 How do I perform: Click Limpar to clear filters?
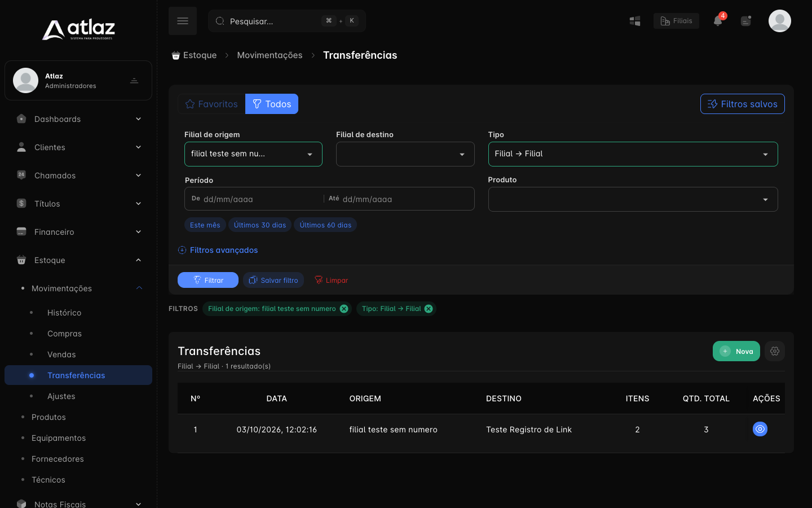click(x=331, y=280)
